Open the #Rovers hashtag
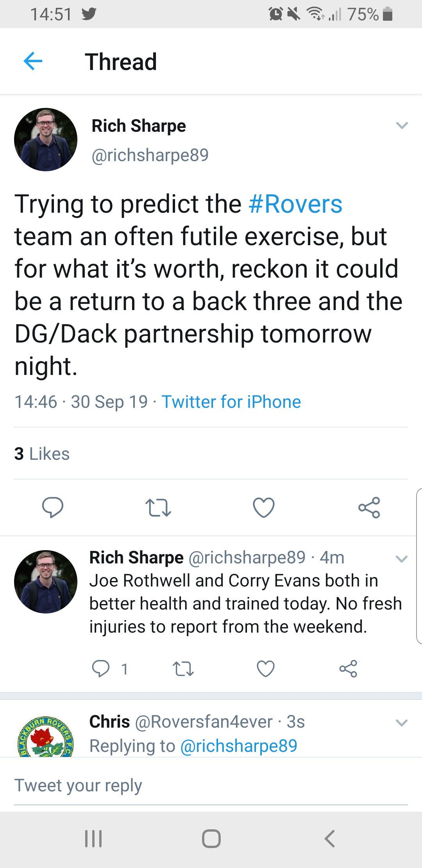This screenshot has height=868, width=422. [295, 204]
